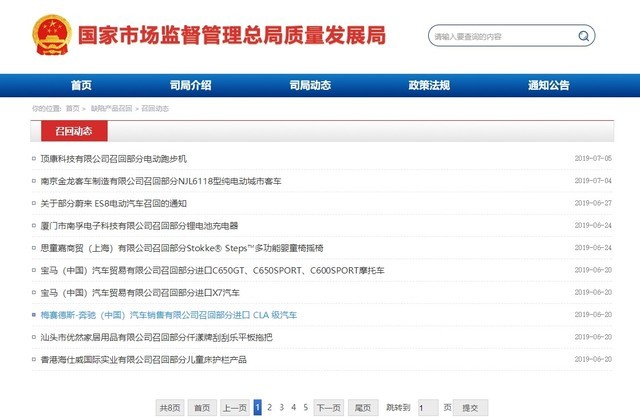Open 南京金龙客车 NJL6118 recall notice
The image size is (640, 420).
click(161, 181)
